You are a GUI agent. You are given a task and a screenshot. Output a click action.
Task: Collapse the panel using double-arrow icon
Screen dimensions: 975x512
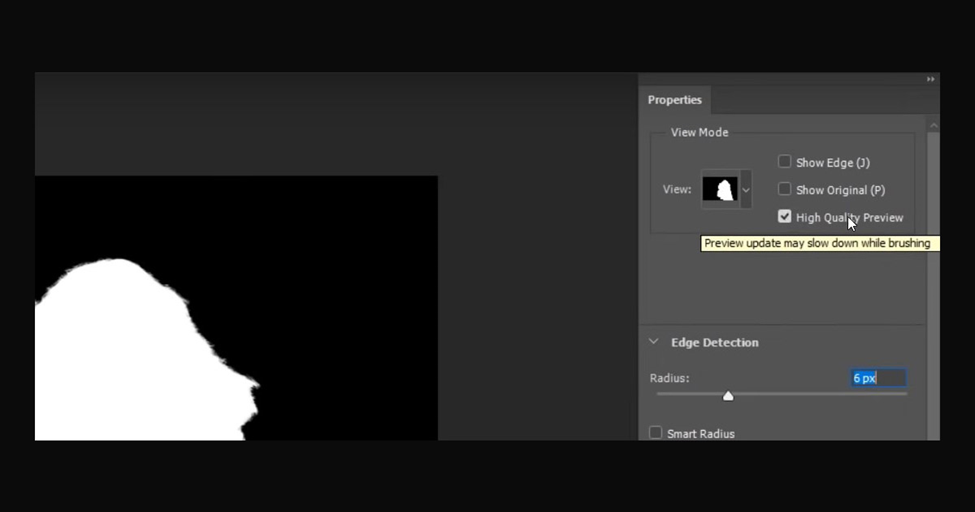pos(930,79)
